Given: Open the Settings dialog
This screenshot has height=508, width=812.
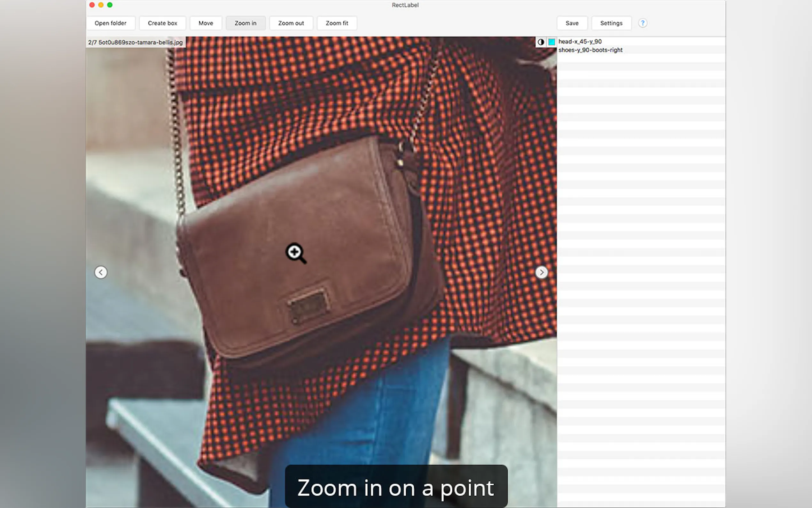Looking at the screenshot, I should pos(611,23).
